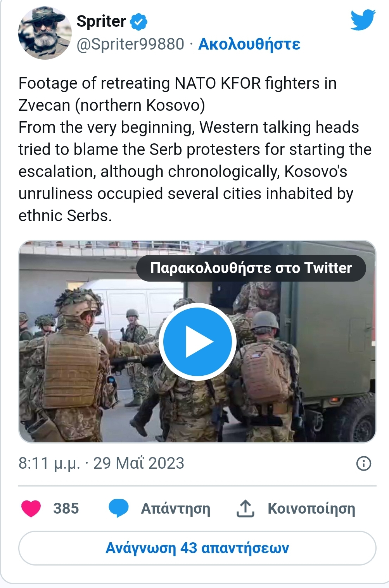Viewport: 389px width, 588px height.
Task: Click the Twitter bird logo
Action: coord(363,20)
